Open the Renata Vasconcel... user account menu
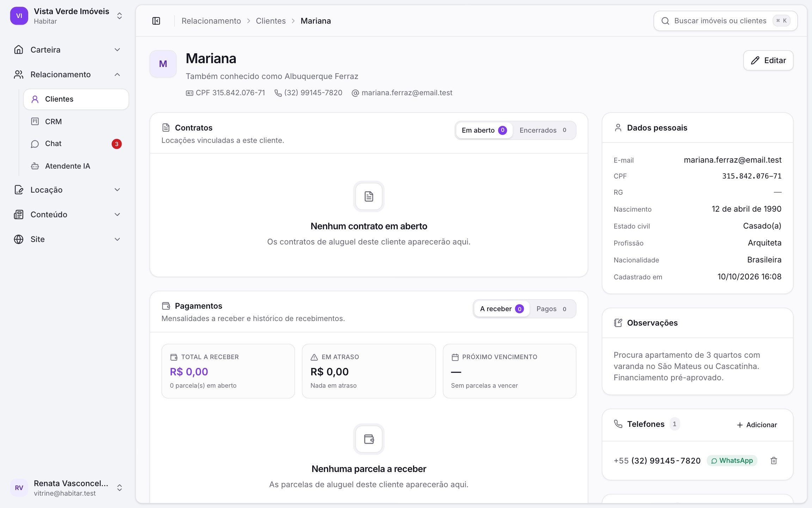This screenshot has width=812, height=508. [x=67, y=488]
